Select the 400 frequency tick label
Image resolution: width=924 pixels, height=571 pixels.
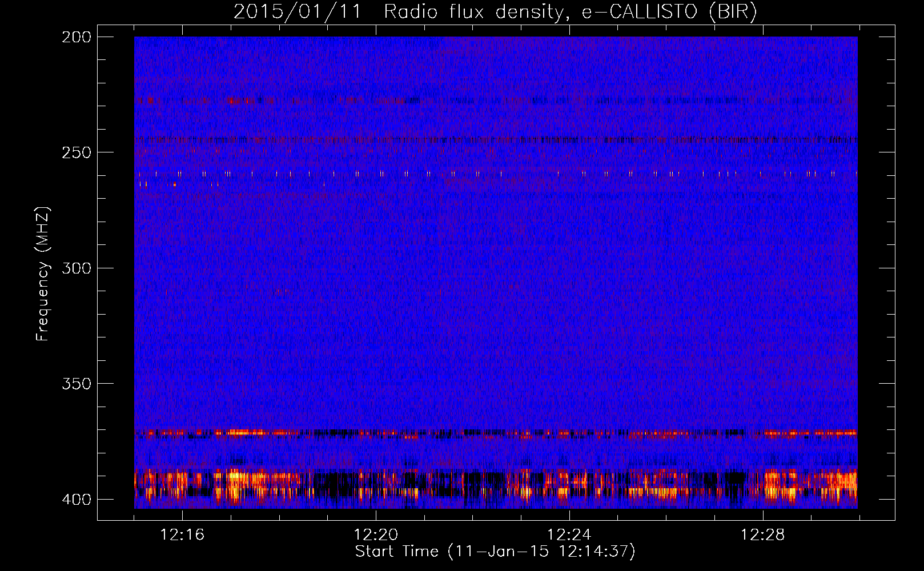[76, 500]
